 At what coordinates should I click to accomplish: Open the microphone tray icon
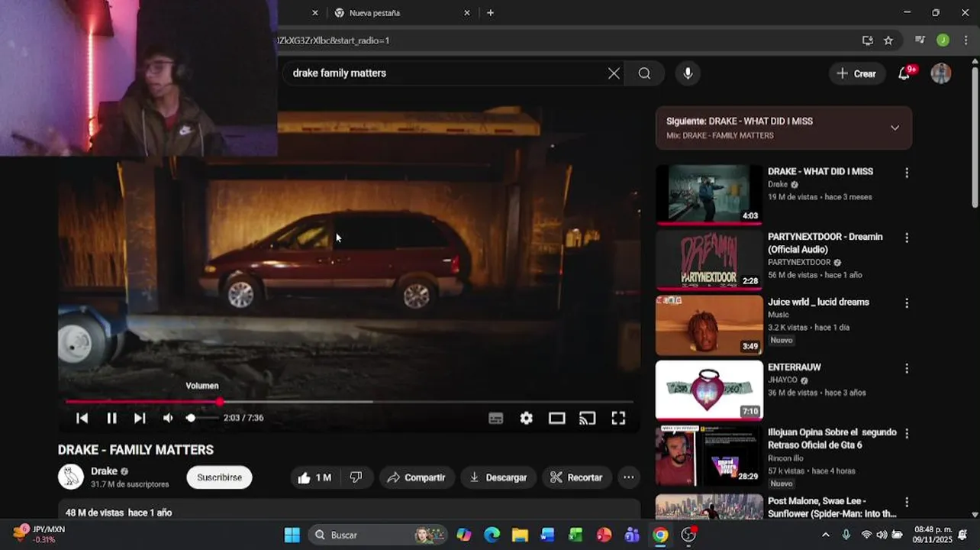pyautogui.click(x=846, y=535)
